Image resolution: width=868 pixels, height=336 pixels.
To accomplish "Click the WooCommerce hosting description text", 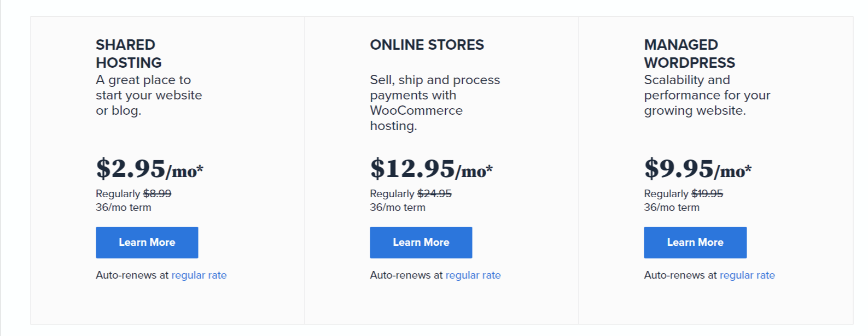I will pyautogui.click(x=435, y=103).
